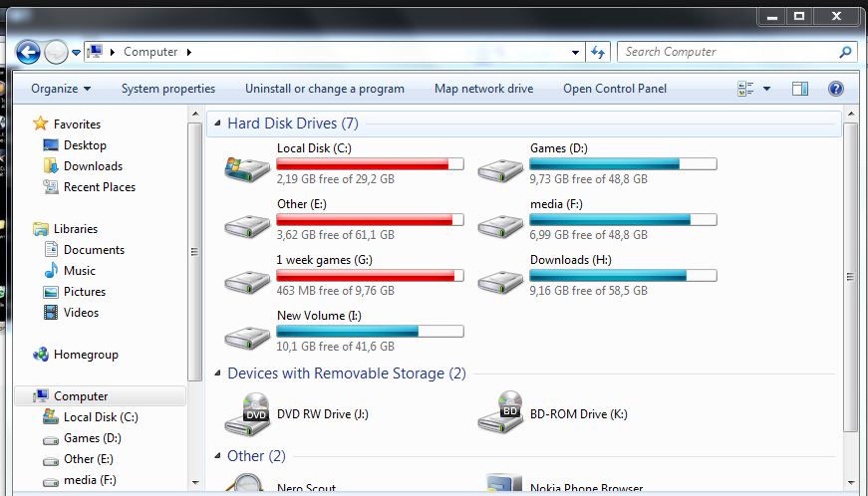
Task: Click '463 MB free of 9,76 GB' text
Action: click(x=336, y=290)
